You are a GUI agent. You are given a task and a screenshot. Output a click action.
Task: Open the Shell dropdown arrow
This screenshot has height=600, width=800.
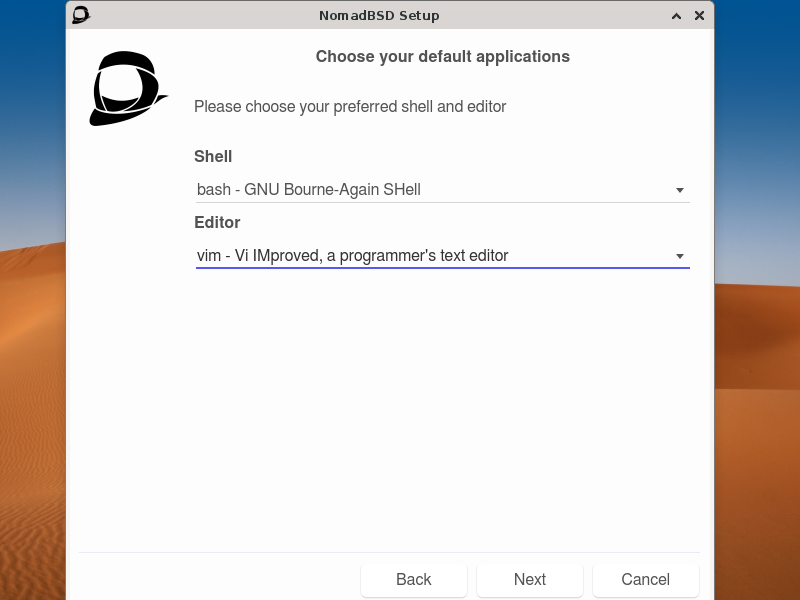coord(679,189)
